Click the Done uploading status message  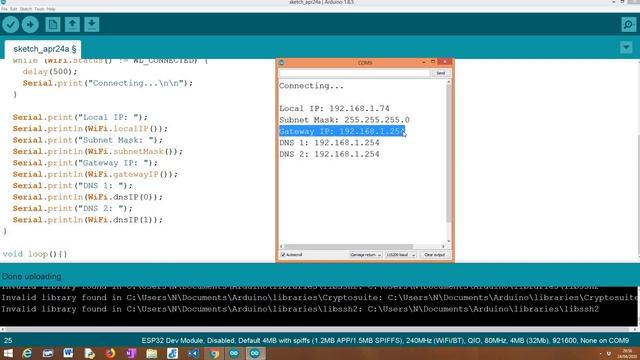click(31, 276)
